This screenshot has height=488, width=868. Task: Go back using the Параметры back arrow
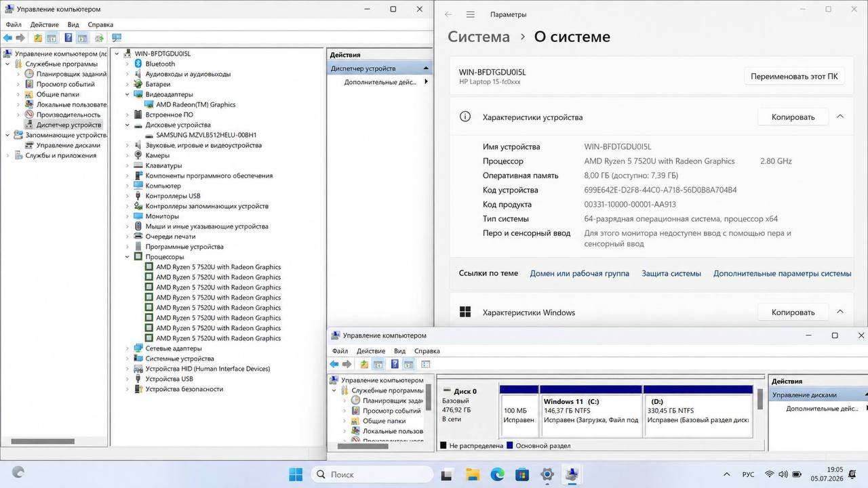(448, 14)
